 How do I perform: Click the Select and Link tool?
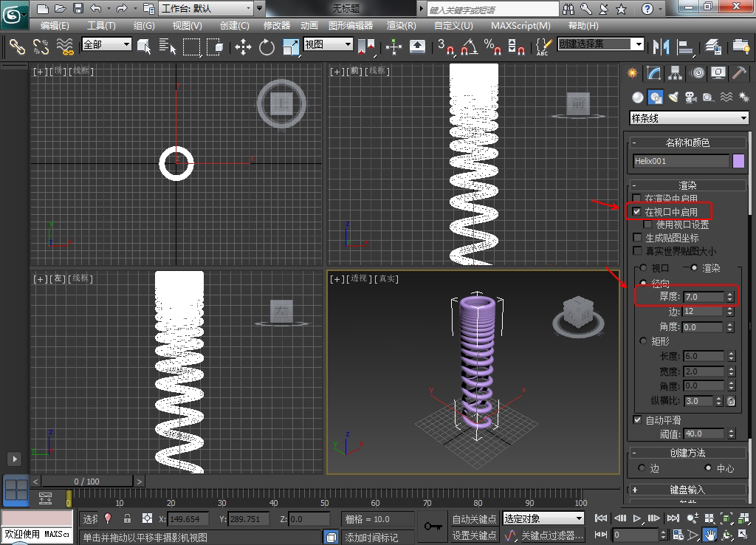coord(17,47)
